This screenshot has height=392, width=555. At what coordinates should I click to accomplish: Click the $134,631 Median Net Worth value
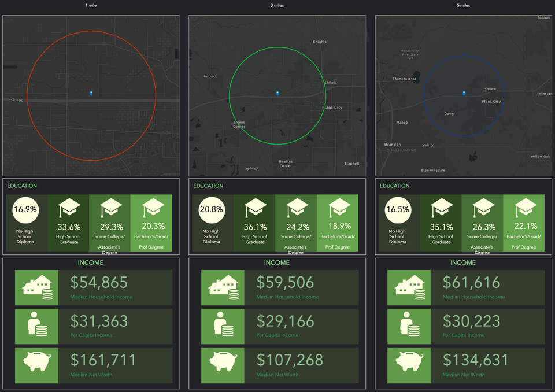click(x=476, y=360)
